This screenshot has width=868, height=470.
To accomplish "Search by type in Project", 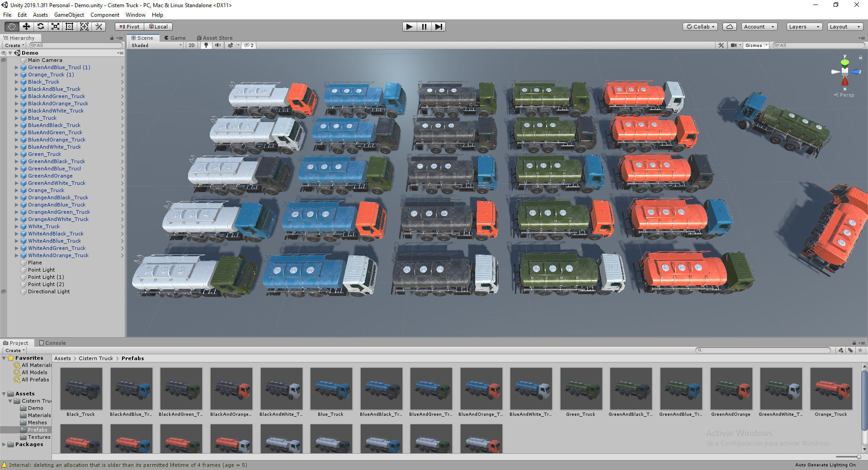I will point(840,350).
